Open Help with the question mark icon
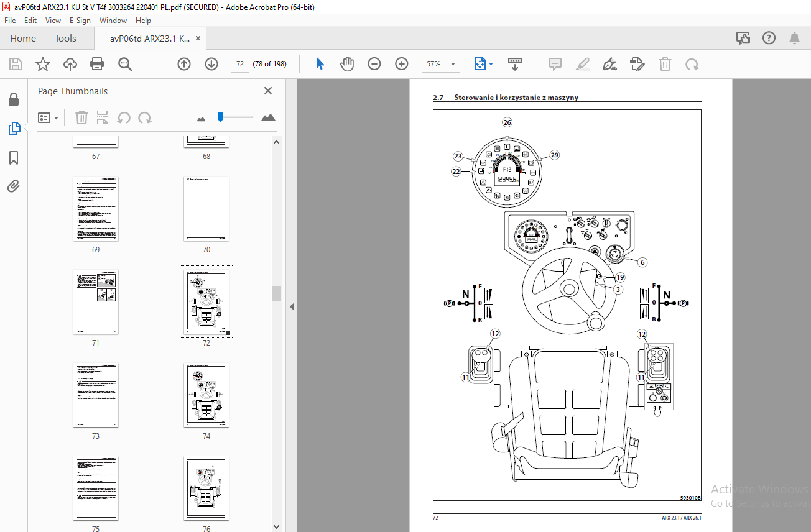 click(769, 39)
